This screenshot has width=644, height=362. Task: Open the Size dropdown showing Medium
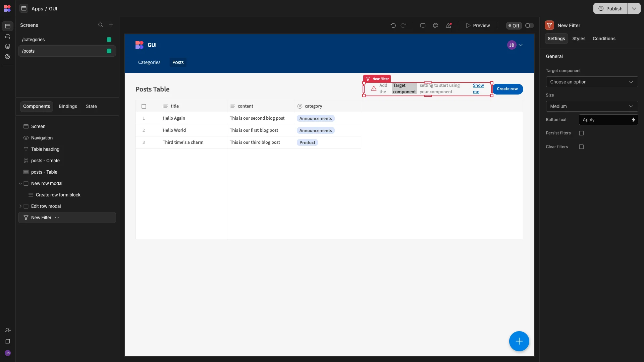[592, 106]
